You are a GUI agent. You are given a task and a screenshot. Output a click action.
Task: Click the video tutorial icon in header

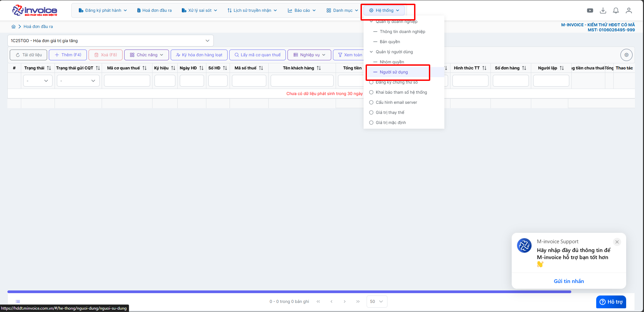pyautogui.click(x=590, y=10)
